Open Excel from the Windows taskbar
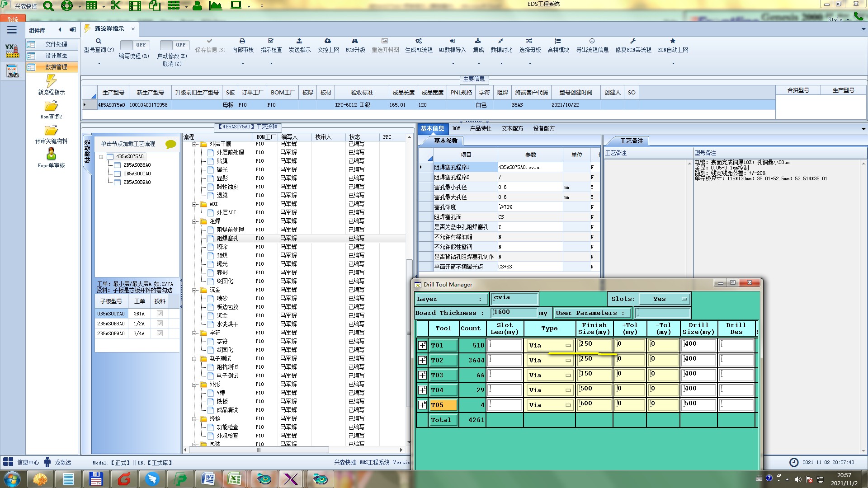The width and height of the screenshot is (868, 488). pyautogui.click(x=234, y=479)
